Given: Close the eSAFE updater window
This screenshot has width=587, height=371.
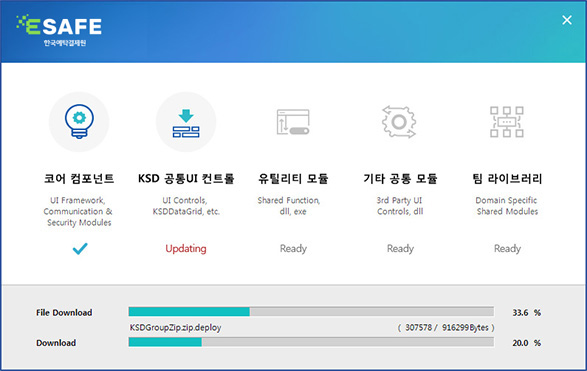Looking at the screenshot, I should [x=567, y=20].
